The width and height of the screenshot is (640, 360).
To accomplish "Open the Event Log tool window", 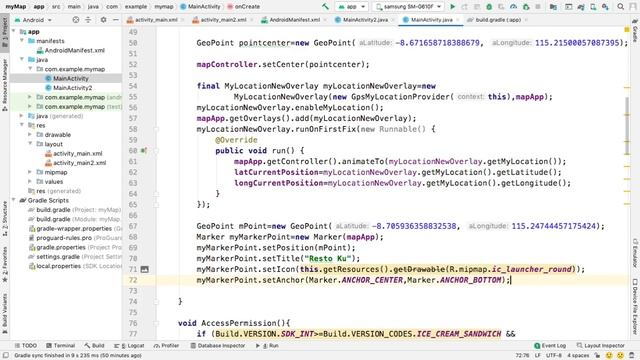I will click(x=550, y=346).
